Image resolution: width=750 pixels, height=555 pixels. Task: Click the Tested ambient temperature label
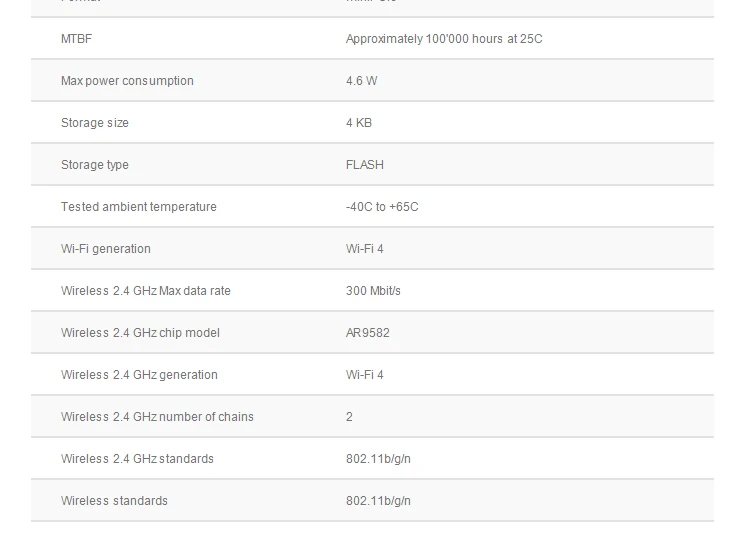(x=138, y=207)
